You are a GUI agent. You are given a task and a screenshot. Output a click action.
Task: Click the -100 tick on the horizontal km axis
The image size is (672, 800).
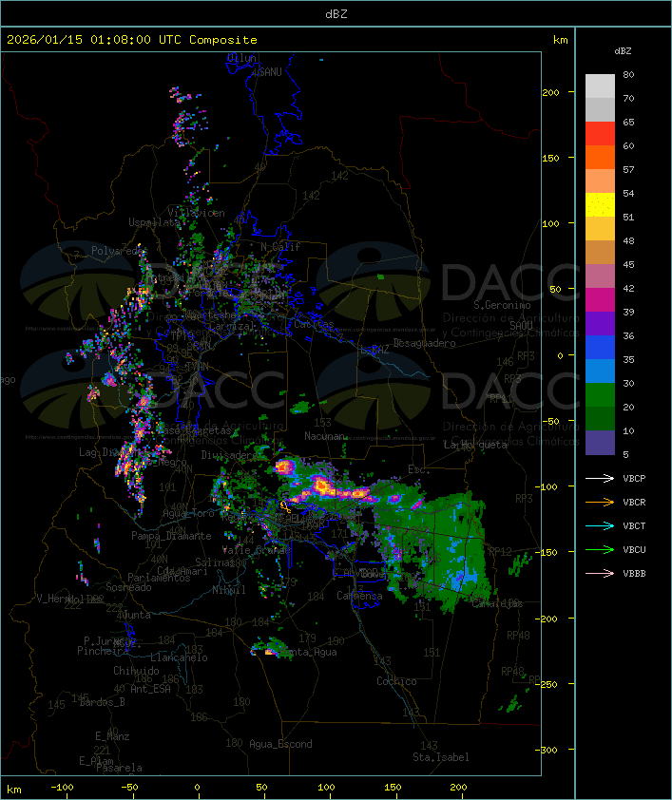coord(63,789)
